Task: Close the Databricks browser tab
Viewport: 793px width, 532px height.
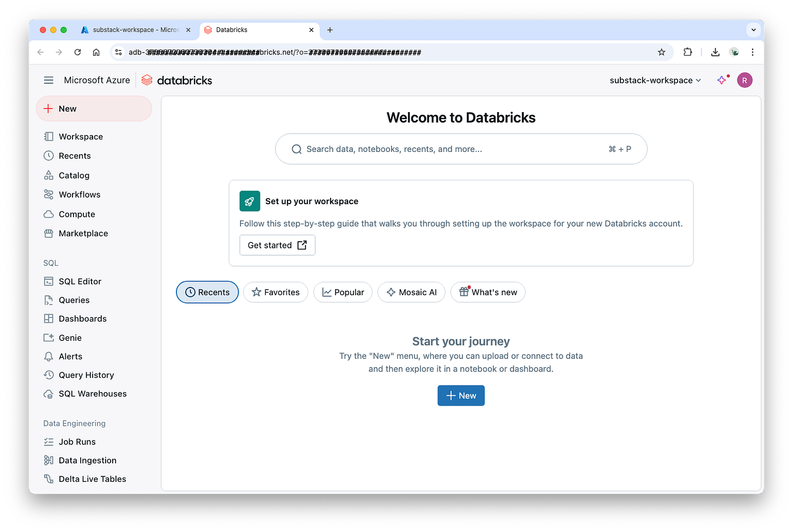Action: click(x=312, y=30)
